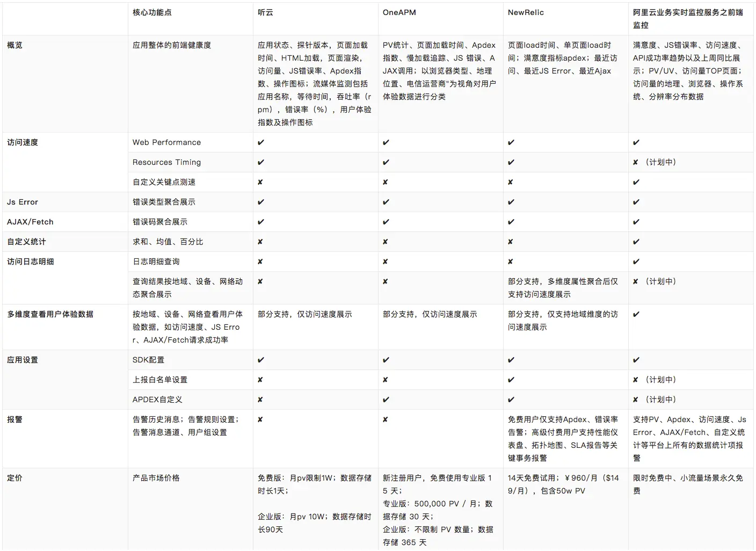756x551 pixels.
Task: Select the 概览 row label
Action: [x=15, y=45]
